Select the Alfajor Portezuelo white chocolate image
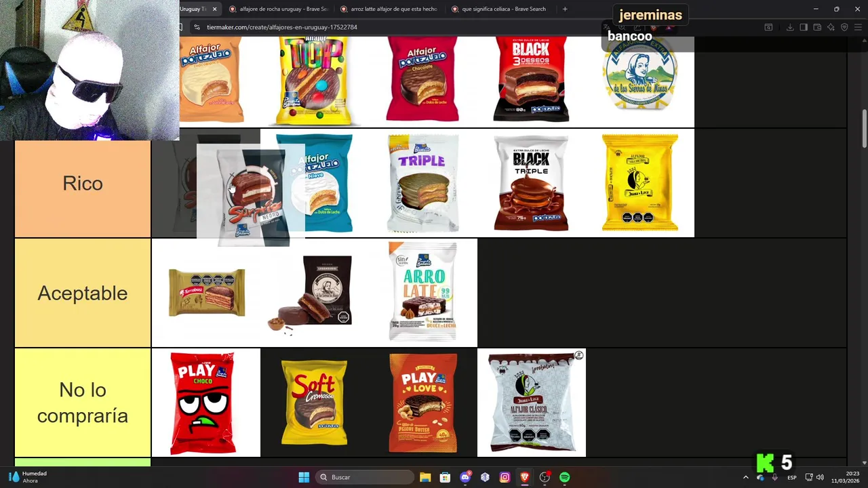Viewport: 868px width, 488px height. pyautogui.click(x=212, y=80)
